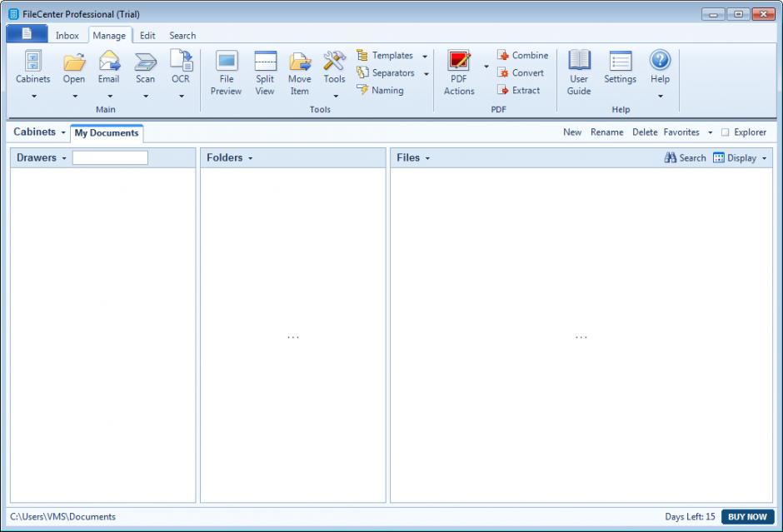Click the Favorites button
Screen dimensions: 783x532
click(681, 132)
